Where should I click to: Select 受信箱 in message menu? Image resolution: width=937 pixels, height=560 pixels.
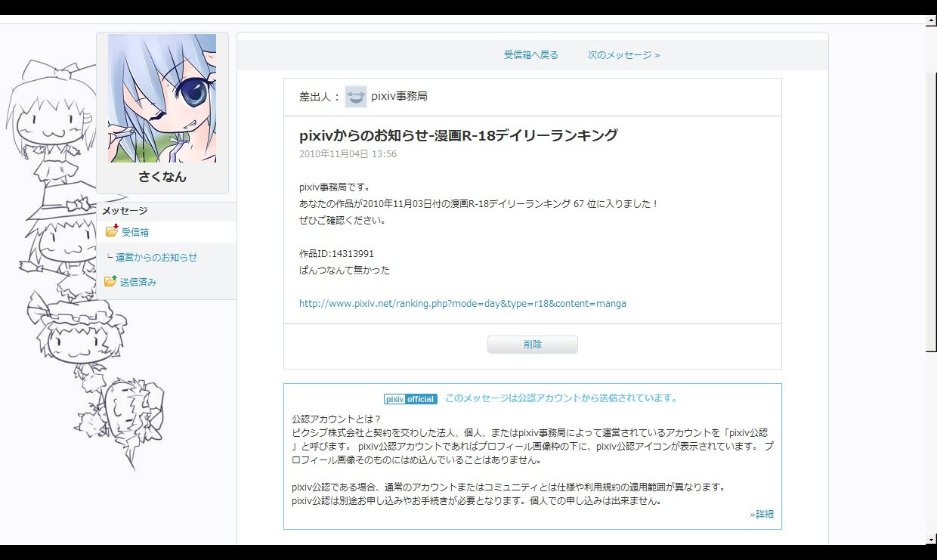point(135,232)
